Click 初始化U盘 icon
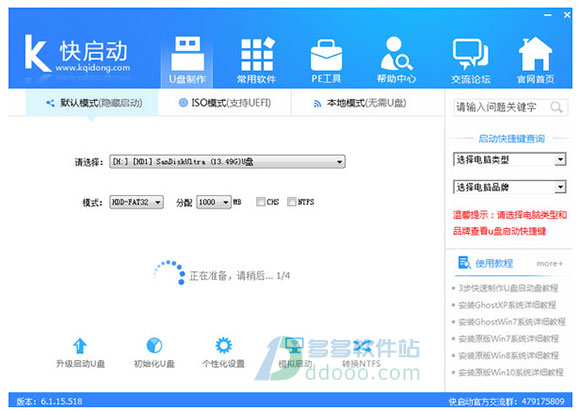Image resolution: width=580 pixels, height=411 pixels. pyautogui.click(x=154, y=346)
